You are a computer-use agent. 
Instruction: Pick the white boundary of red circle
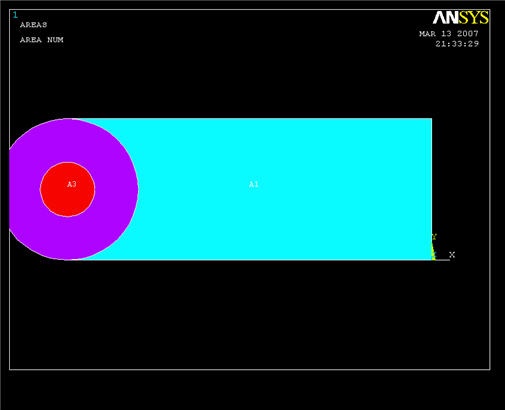point(95,189)
